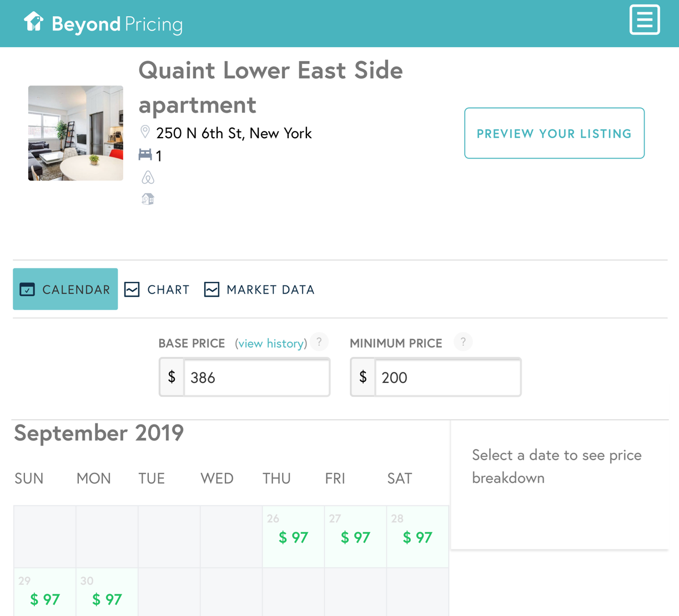Select September 26 on the calendar
This screenshot has height=616, width=679.
[293, 536]
